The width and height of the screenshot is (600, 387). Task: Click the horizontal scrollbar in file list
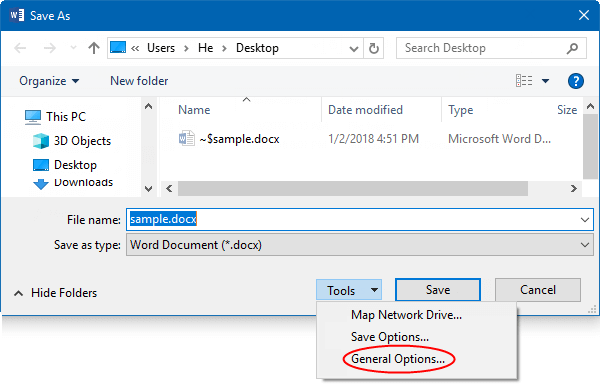(x=352, y=188)
